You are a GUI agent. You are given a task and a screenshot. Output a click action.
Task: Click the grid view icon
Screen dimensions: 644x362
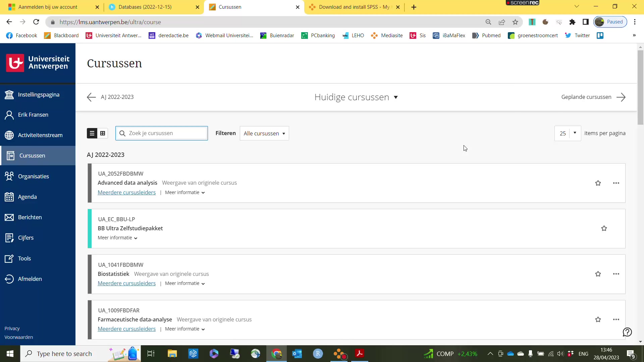[x=103, y=133]
